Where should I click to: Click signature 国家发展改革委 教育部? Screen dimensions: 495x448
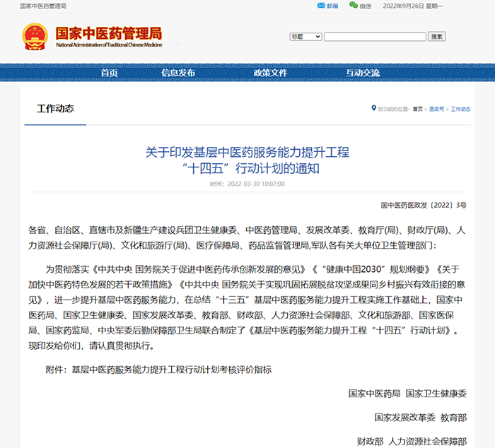pos(421,418)
